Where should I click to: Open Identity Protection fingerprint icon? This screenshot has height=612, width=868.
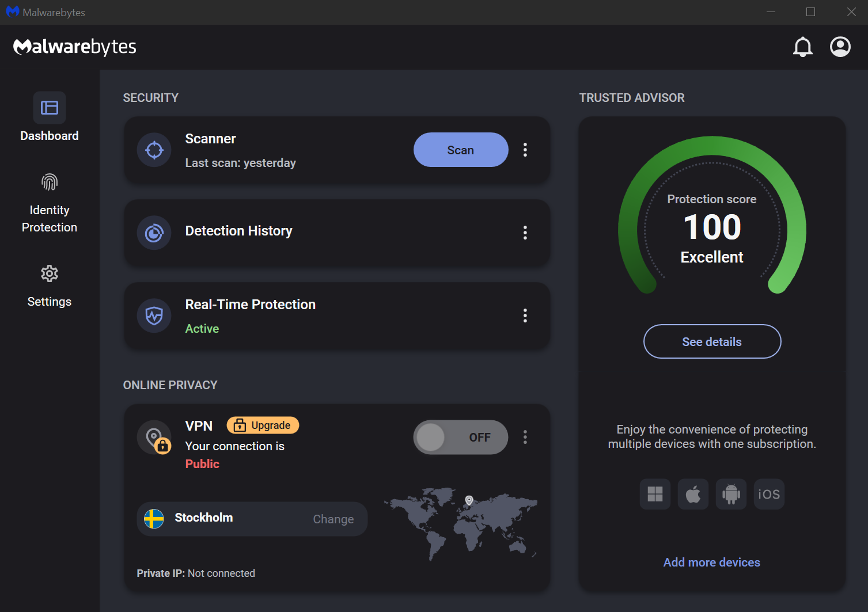pos(50,182)
